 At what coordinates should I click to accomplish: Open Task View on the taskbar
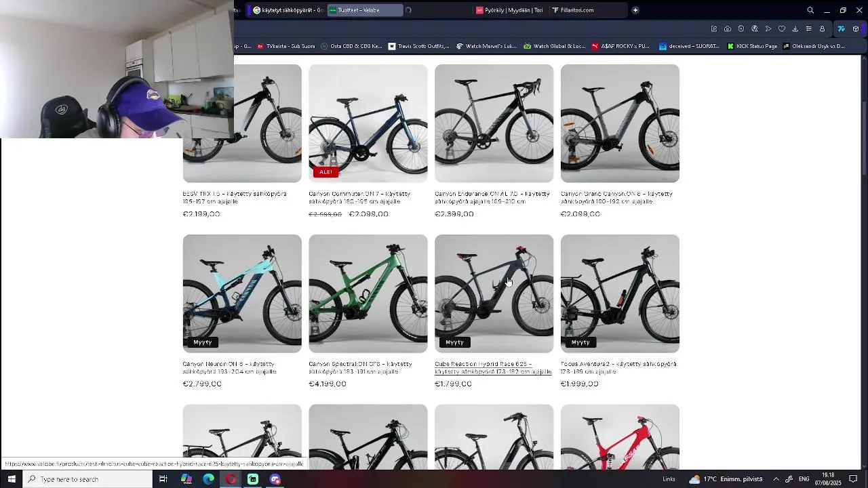(163, 479)
